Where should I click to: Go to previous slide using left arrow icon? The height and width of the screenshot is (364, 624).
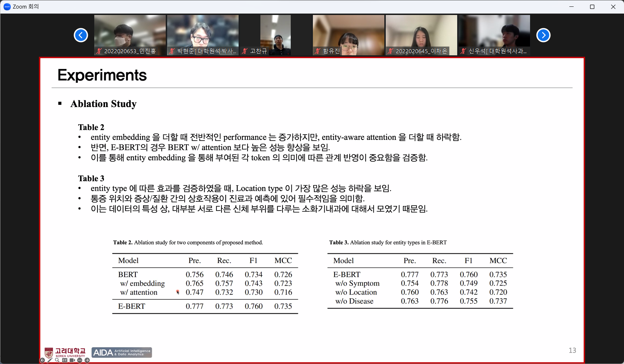tap(42, 360)
